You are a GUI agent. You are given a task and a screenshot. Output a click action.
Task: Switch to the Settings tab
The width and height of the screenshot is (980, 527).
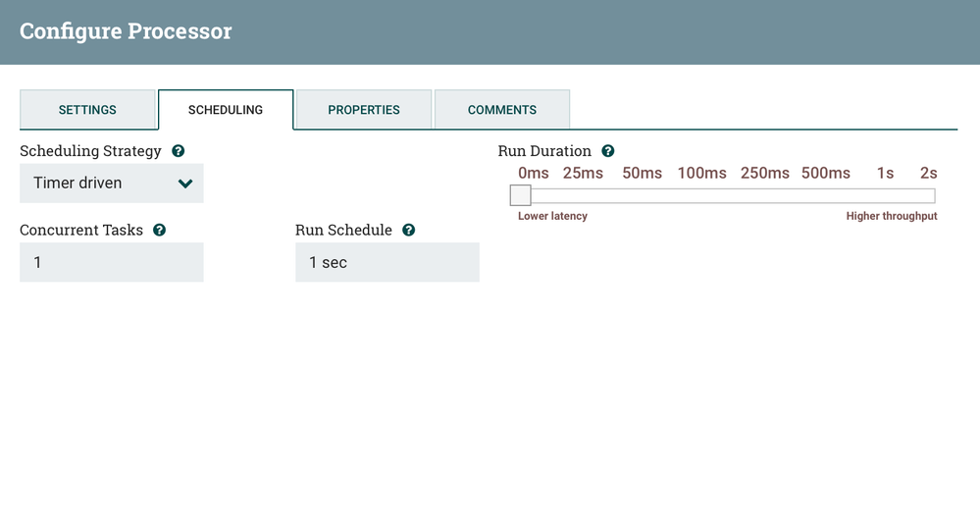[x=87, y=110]
